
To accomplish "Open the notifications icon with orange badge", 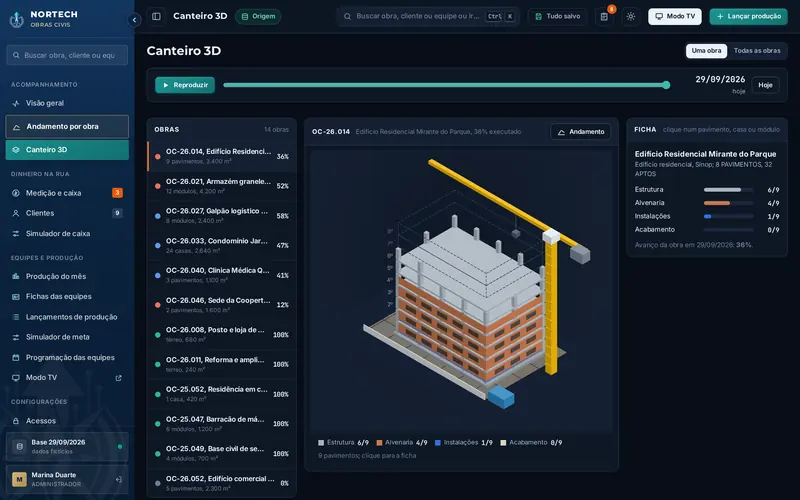I will coord(604,16).
